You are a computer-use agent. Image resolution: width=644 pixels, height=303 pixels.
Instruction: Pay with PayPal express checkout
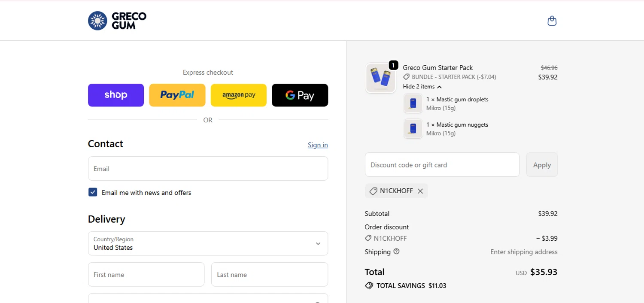[177, 95]
